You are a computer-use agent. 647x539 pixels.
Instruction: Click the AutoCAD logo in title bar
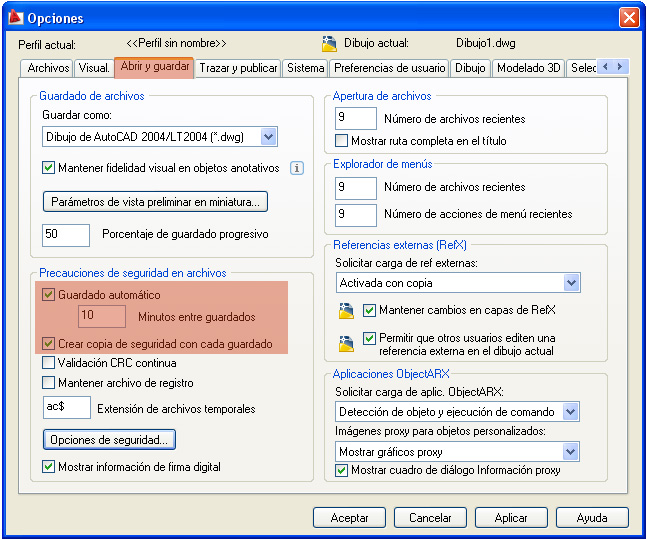point(16,17)
